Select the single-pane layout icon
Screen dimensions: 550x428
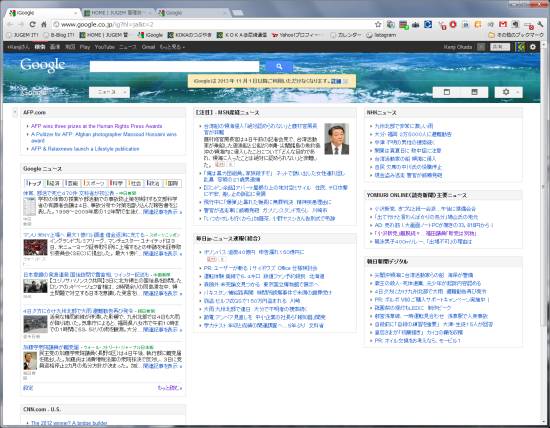447,92
